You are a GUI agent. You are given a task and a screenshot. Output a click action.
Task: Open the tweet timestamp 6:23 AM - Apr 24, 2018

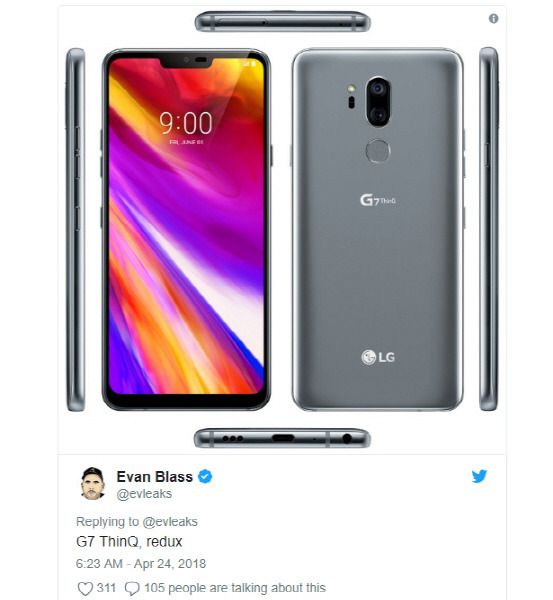click(141, 564)
